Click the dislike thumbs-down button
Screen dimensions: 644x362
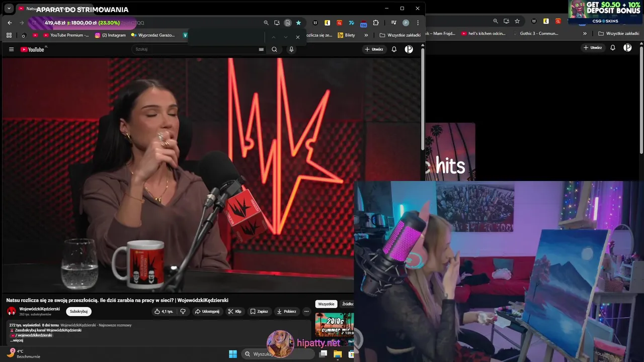tap(183, 311)
